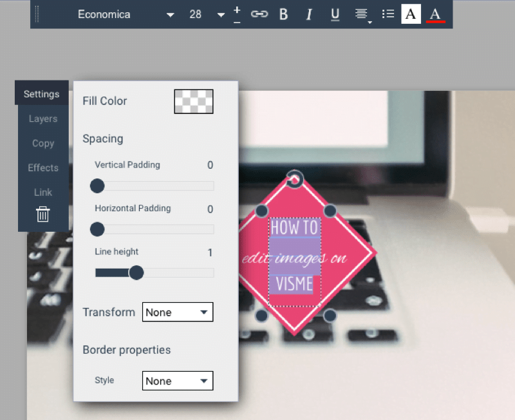Increase font size with plus
Image resolution: width=515 pixels, height=420 pixels.
(x=237, y=10)
